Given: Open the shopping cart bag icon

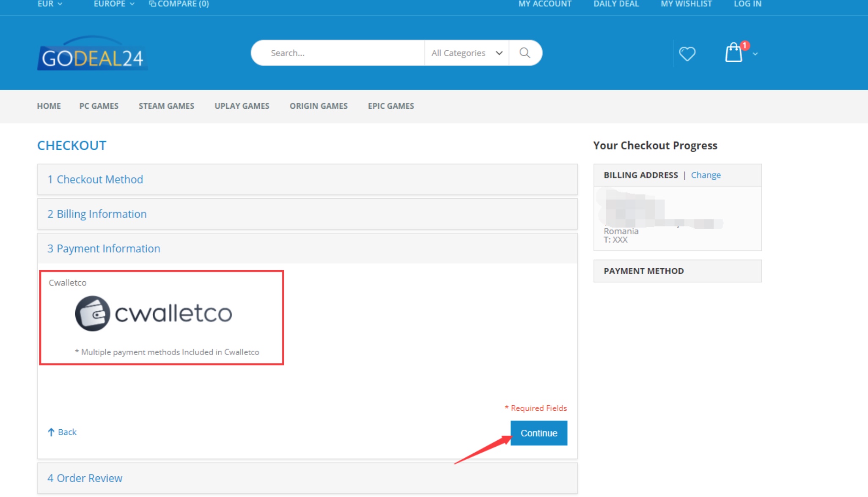Looking at the screenshot, I should (x=733, y=53).
